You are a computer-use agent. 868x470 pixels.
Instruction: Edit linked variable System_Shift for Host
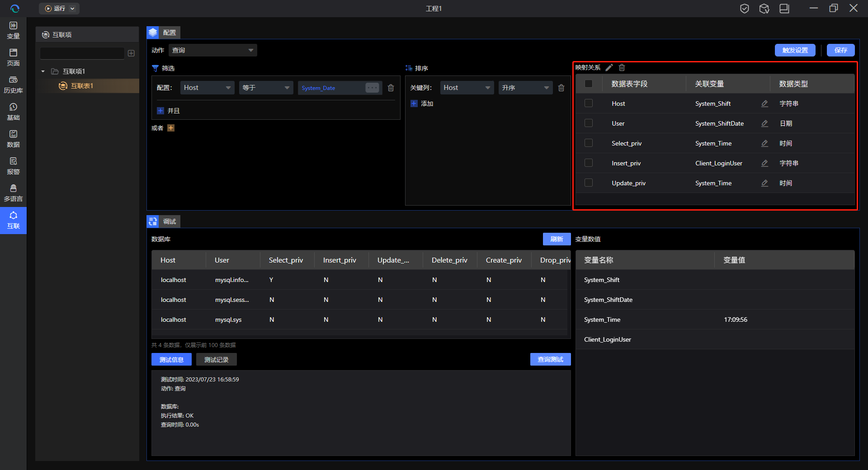click(764, 103)
